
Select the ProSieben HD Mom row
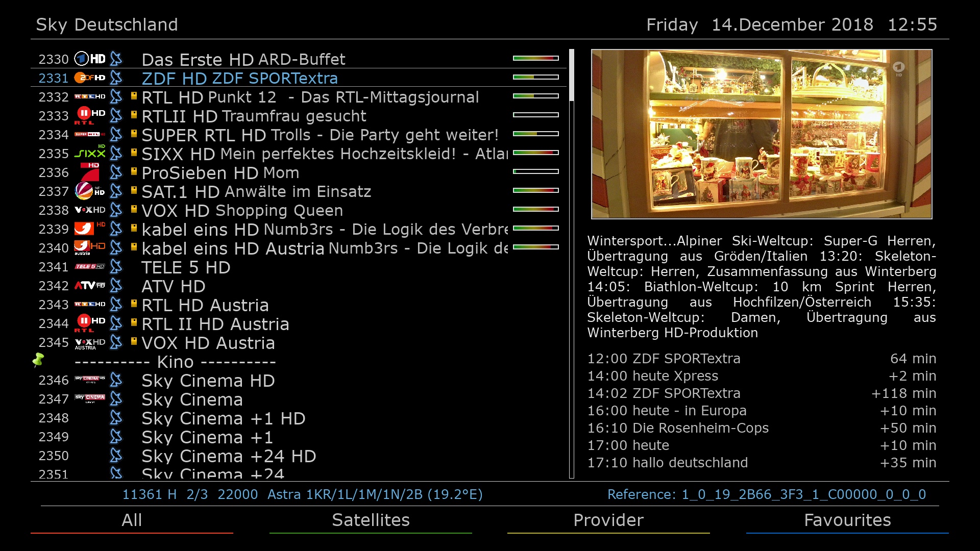[x=299, y=172]
